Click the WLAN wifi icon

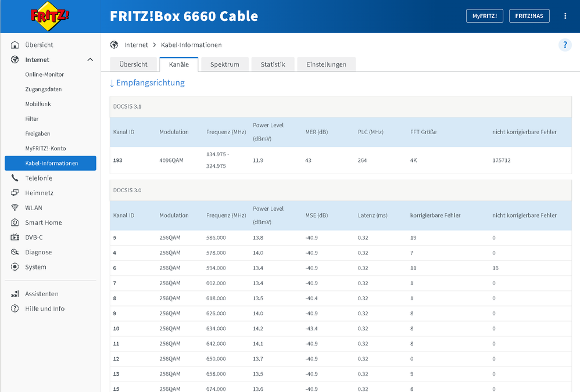(15, 208)
